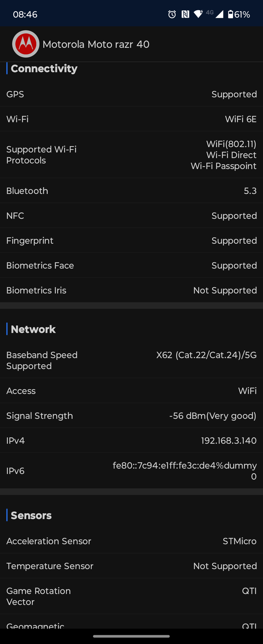Image resolution: width=263 pixels, height=644 pixels.
Task: Select the Fingerprint Supported row
Action: pos(131,240)
